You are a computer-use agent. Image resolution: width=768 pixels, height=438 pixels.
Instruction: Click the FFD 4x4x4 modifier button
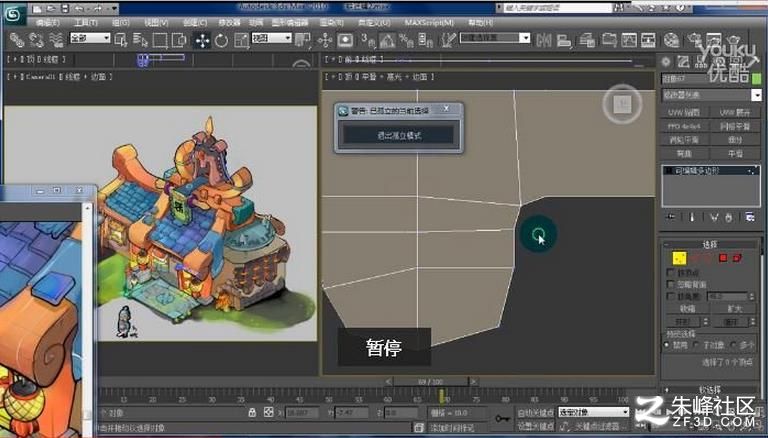coord(684,126)
